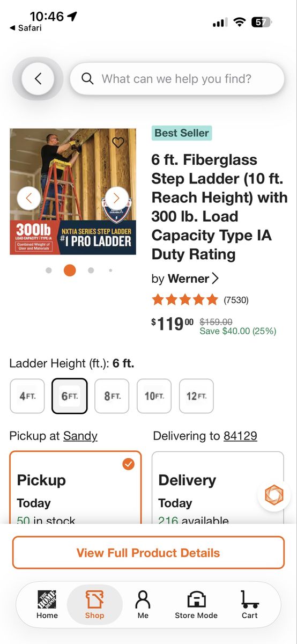Open the Me account tab
Viewport: 297px width, 644px height.
tap(143, 604)
